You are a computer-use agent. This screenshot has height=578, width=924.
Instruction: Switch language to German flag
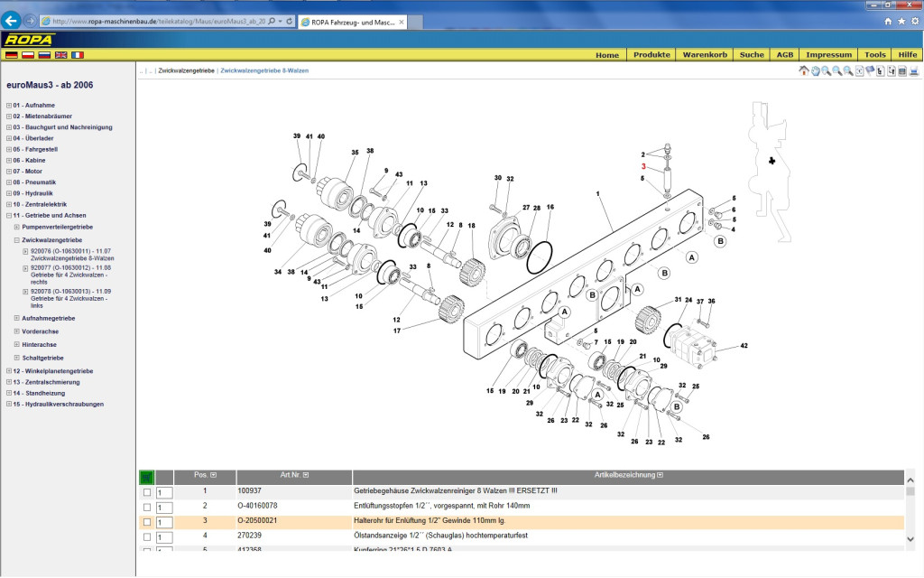(x=11, y=55)
